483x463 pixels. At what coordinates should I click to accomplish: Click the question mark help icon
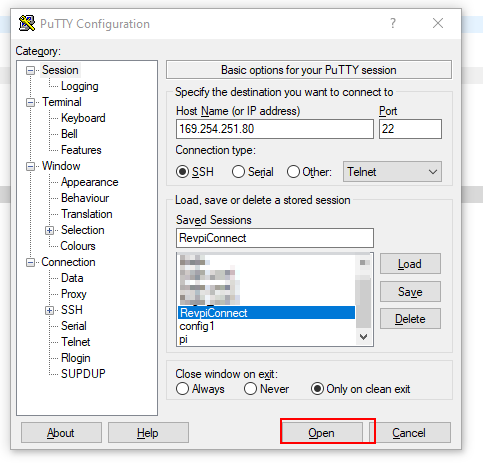tap(393, 23)
